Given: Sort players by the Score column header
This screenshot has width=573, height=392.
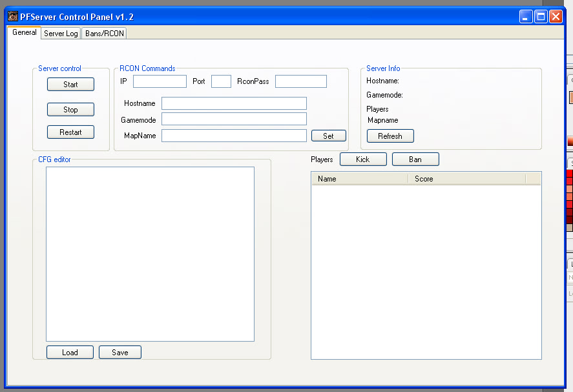Looking at the screenshot, I should pyautogui.click(x=466, y=179).
